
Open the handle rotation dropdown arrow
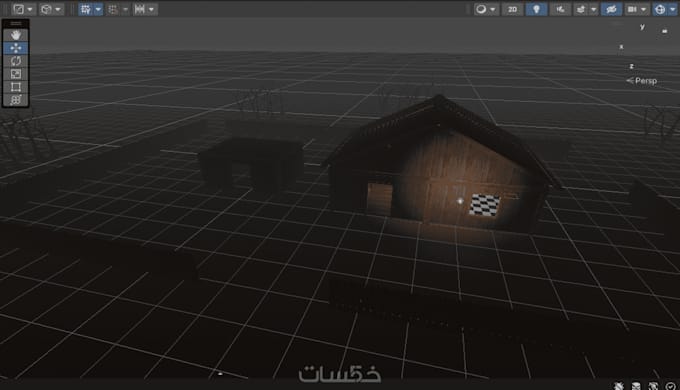coord(58,9)
